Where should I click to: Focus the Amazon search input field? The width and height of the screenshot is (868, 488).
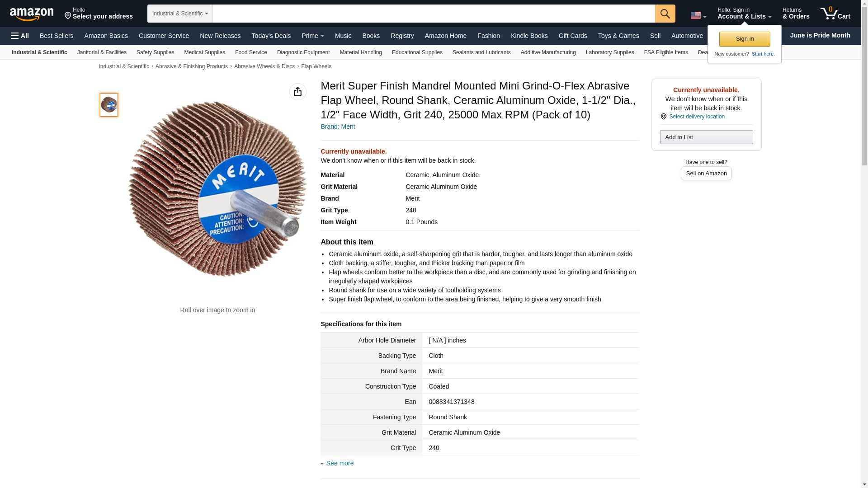(434, 14)
